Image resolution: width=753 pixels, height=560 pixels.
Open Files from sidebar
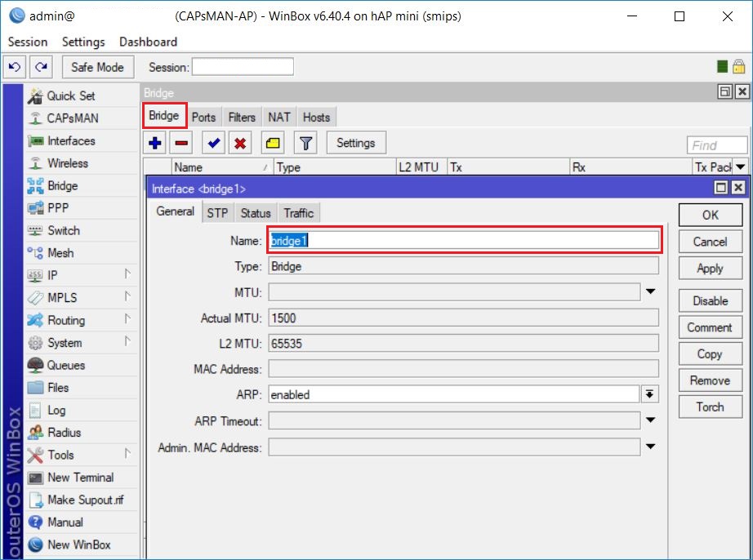pyautogui.click(x=81, y=388)
